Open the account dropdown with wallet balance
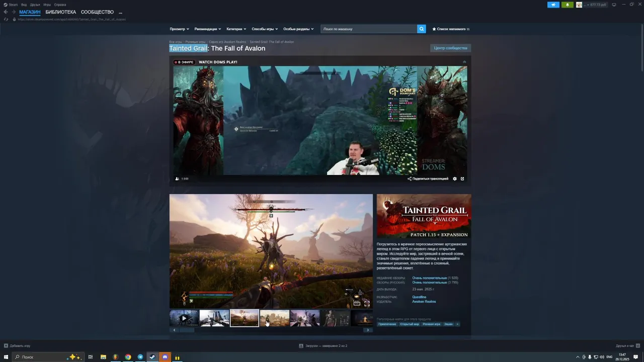 pos(596,5)
